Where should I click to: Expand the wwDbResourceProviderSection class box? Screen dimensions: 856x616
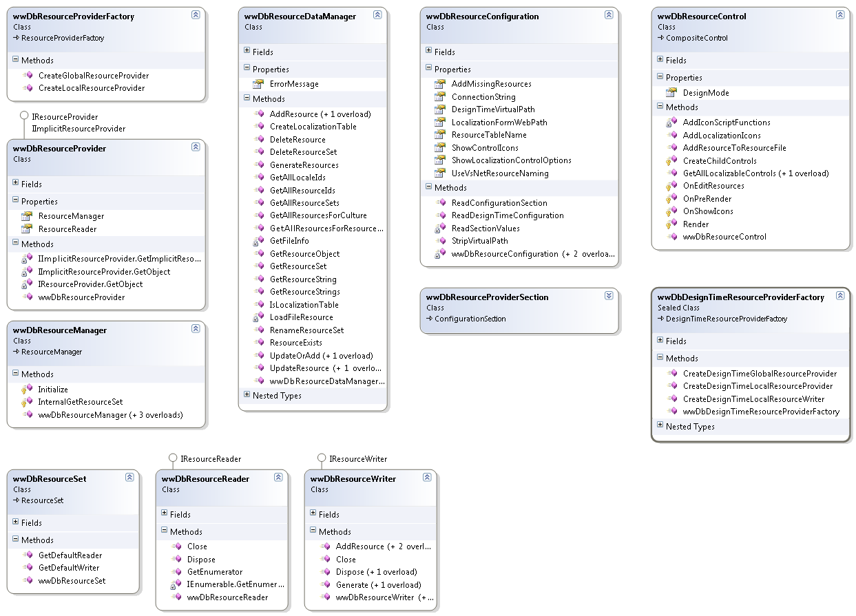(x=609, y=295)
